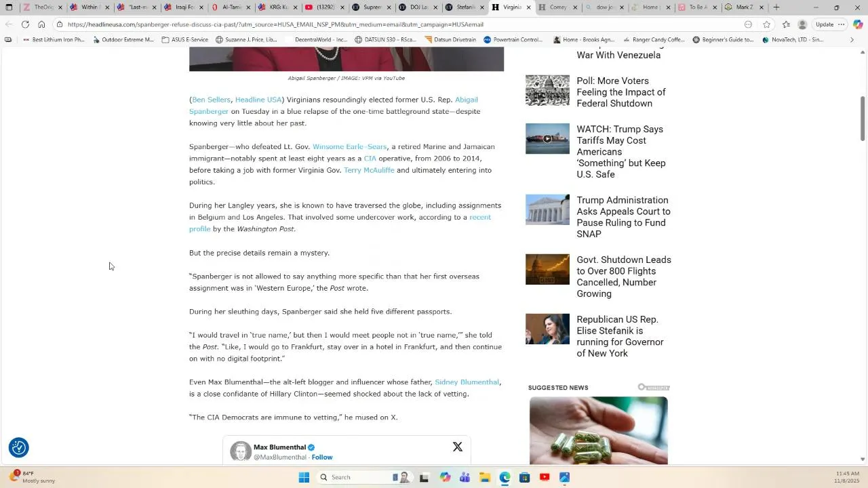This screenshot has width=868, height=488.
Task: Click the three-dot icon beside Update
Action: click(x=842, y=24)
